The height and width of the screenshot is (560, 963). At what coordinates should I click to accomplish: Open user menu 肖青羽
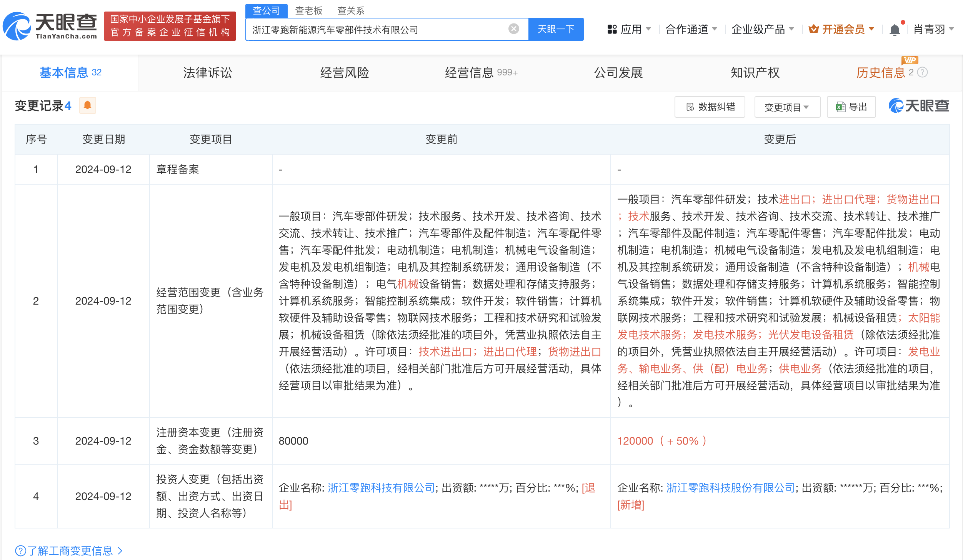coord(934,29)
